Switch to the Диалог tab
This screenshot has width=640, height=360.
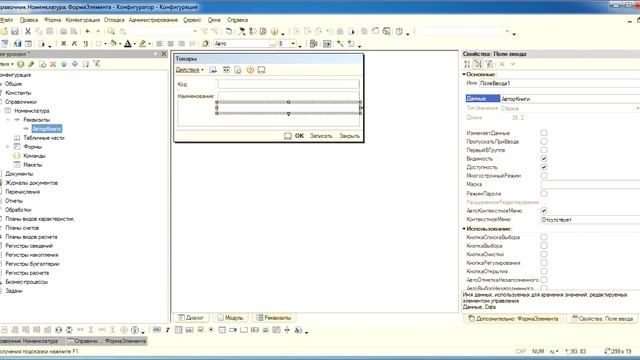pyautogui.click(x=191, y=318)
